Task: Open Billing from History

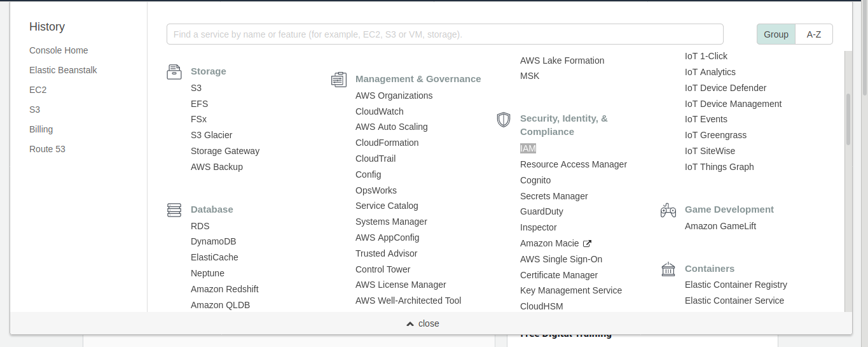Action: click(x=41, y=129)
